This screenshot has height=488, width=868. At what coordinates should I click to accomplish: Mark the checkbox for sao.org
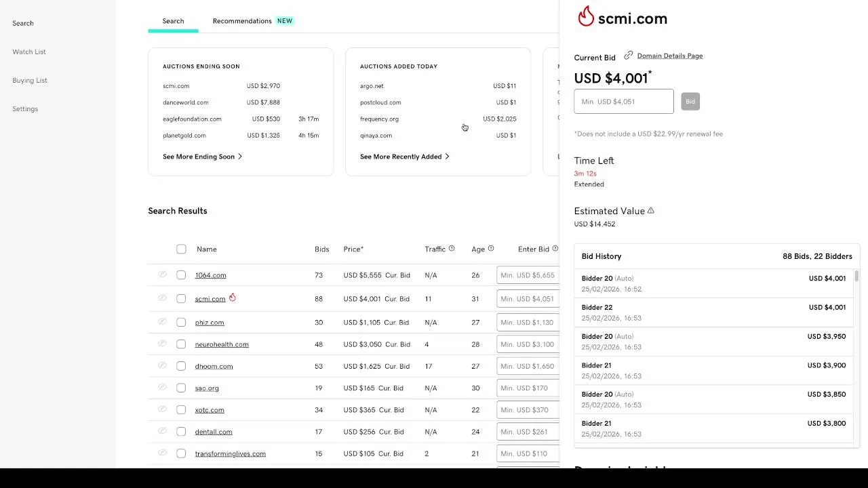click(181, 388)
